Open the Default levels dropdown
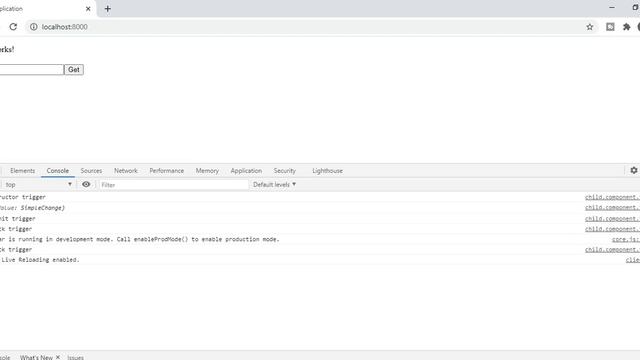The width and height of the screenshot is (640, 360). (274, 184)
